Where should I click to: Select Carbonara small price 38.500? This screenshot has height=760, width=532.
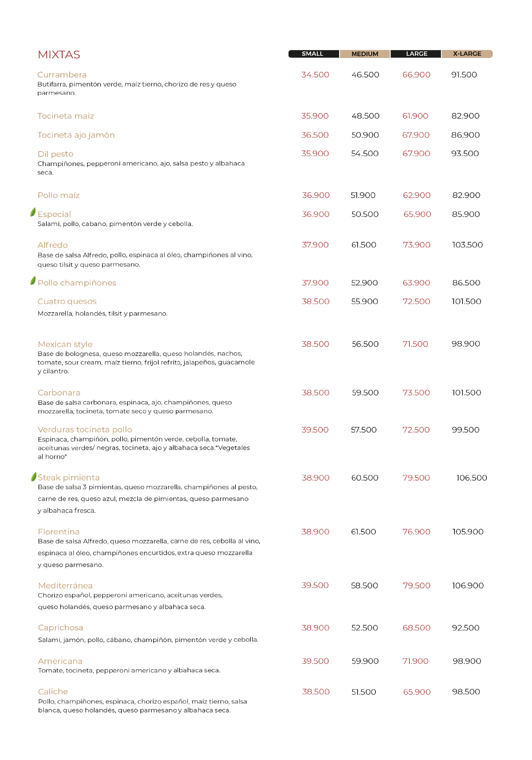(316, 392)
